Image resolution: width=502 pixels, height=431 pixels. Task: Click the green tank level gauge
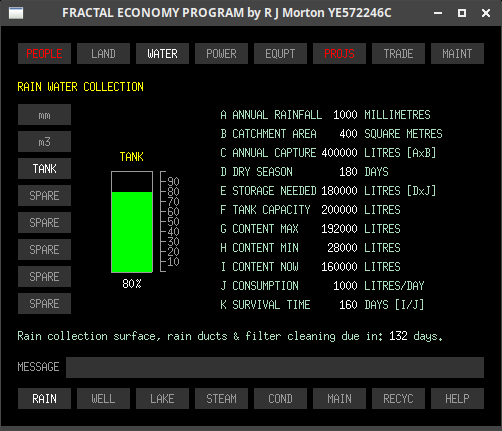coord(132,222)
